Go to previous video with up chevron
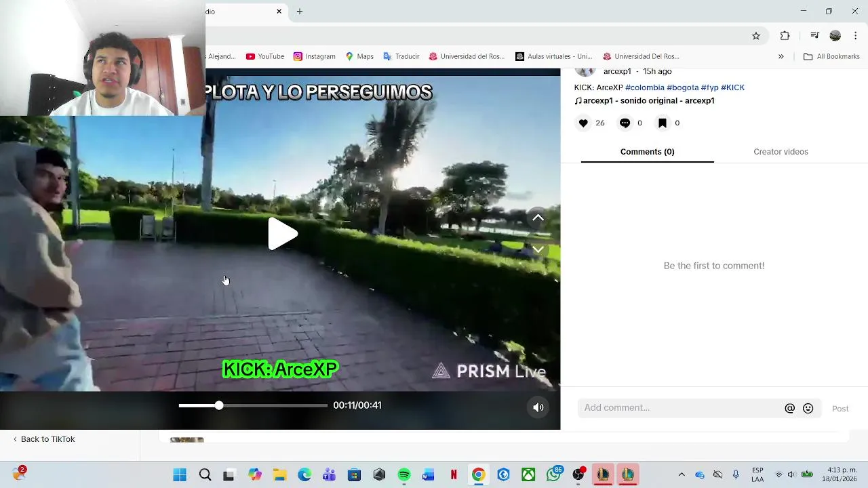 coord(538,218)
